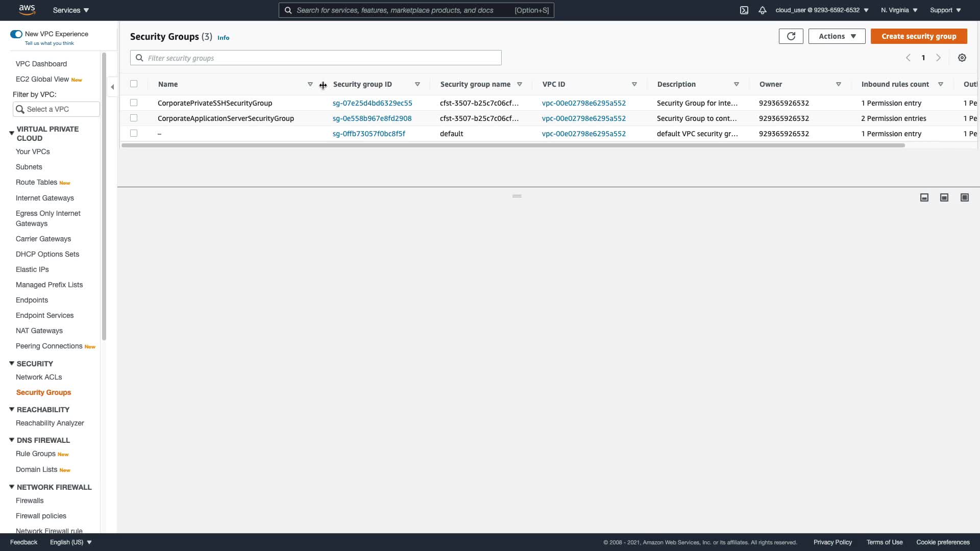Set details pane to half-height view
Image resolution: width=980 pixels, height=551 pixels.
pos(944,197)
